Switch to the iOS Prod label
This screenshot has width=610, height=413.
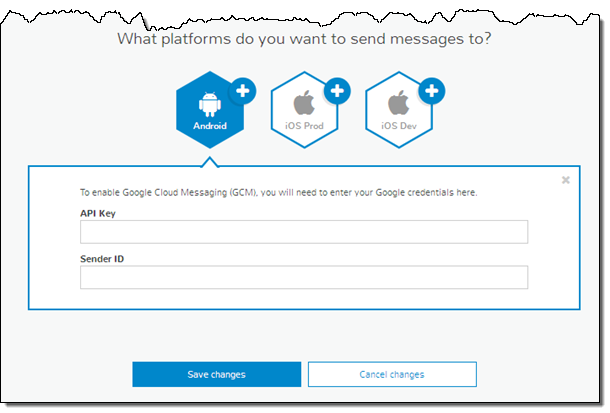[304, 127]
